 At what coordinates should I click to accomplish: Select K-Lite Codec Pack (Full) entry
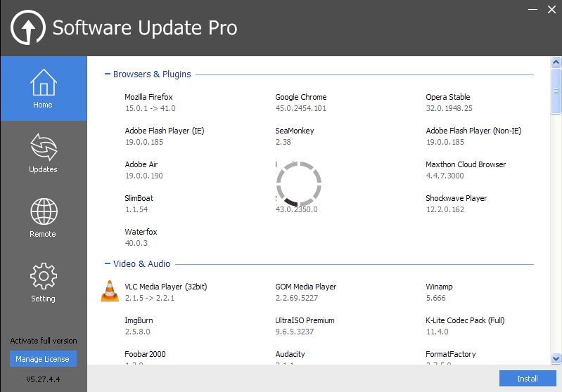tap(465, 320)
